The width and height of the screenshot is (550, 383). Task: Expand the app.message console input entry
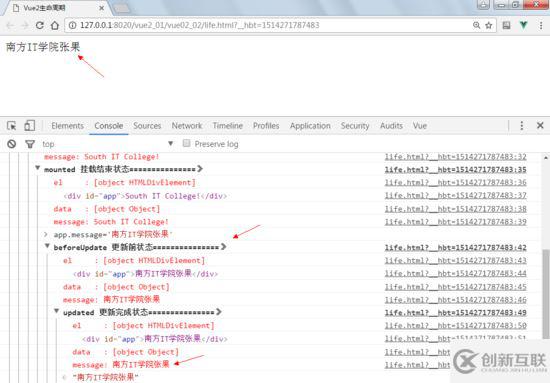pos(46,234)
